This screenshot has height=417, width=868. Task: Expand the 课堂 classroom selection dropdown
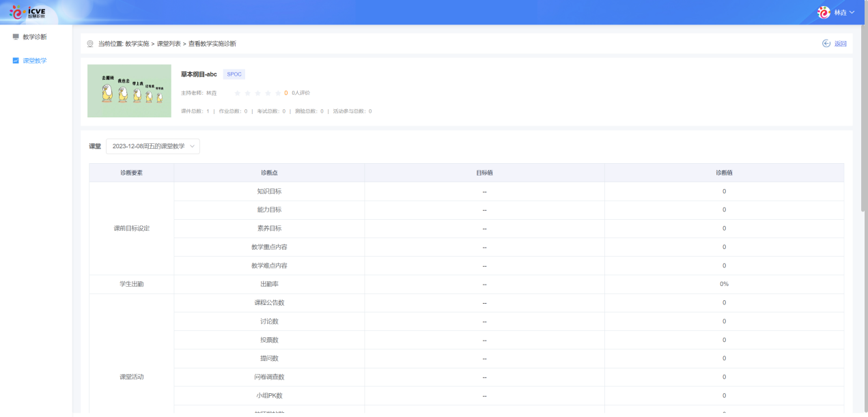coord(152,146)
